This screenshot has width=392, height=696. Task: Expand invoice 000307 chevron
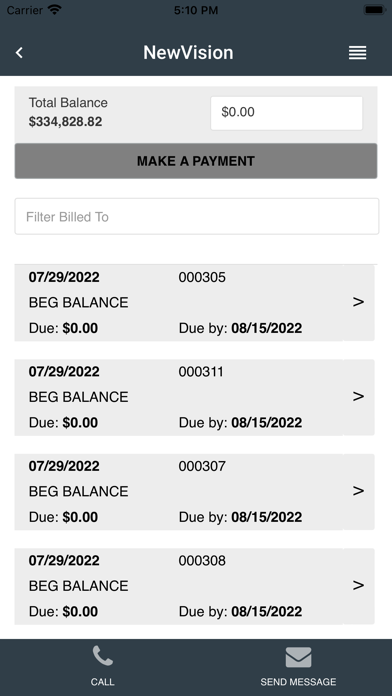[x=358, y=491]
